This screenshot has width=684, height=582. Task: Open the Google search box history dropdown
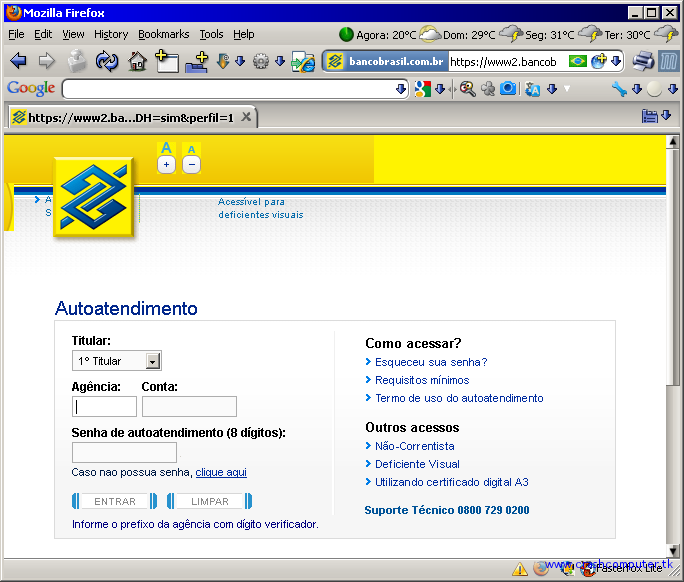[401, 89]
